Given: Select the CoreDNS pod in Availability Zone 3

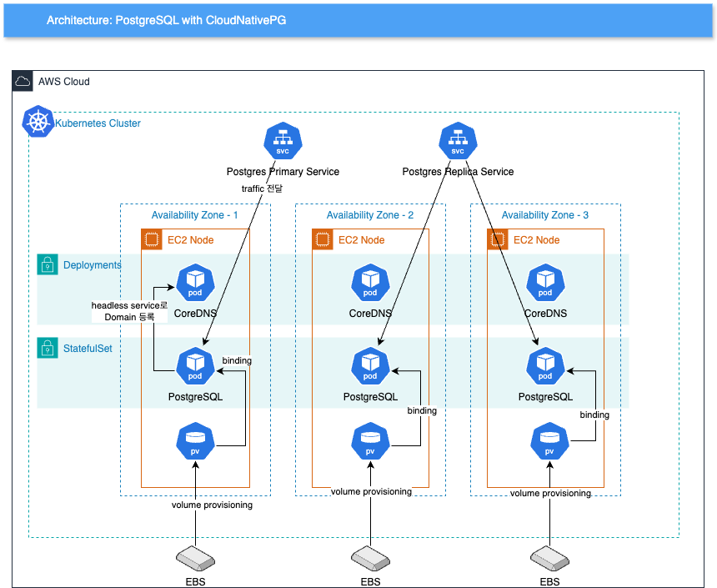Looking at the screenshot, I should coord(545,283).
